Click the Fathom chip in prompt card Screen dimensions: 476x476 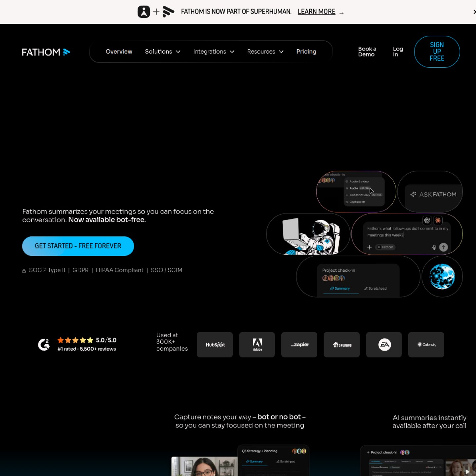(x=385, y=247)
